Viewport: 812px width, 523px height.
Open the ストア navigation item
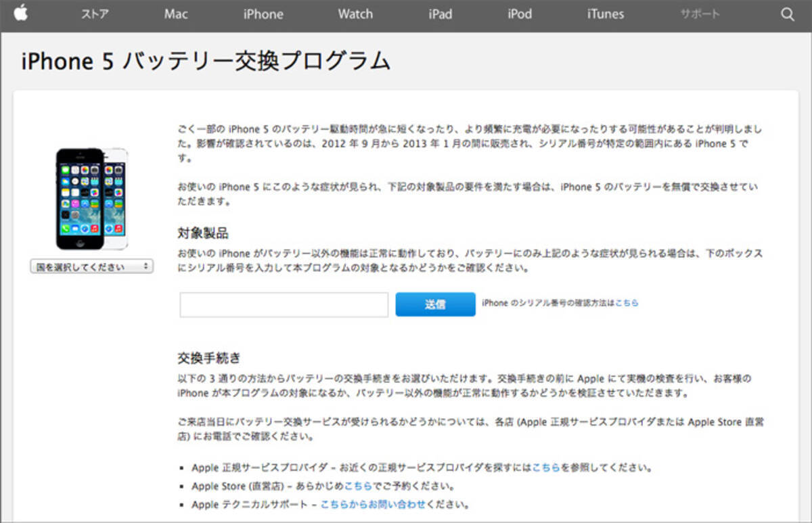95,14
